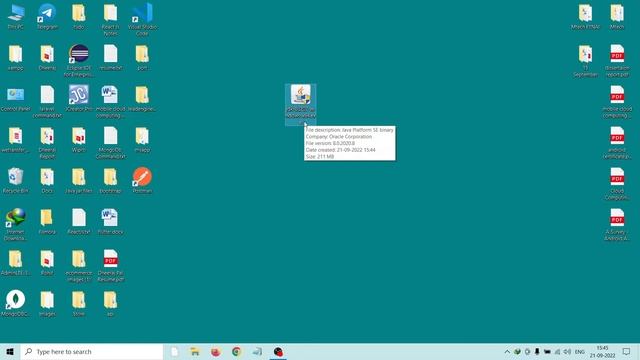Select the Recycle Bin icon
This screenshot has height=360, width=640.
(16, 181)
